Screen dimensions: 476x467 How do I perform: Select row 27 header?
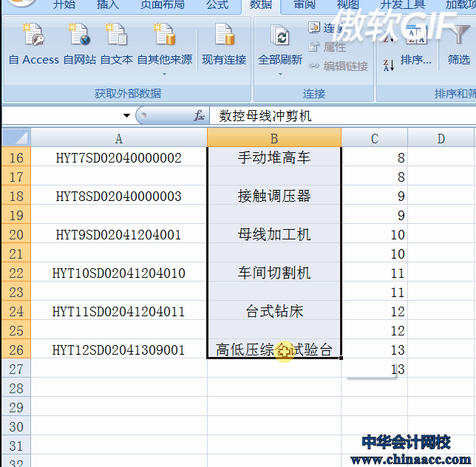pos(16,369)
